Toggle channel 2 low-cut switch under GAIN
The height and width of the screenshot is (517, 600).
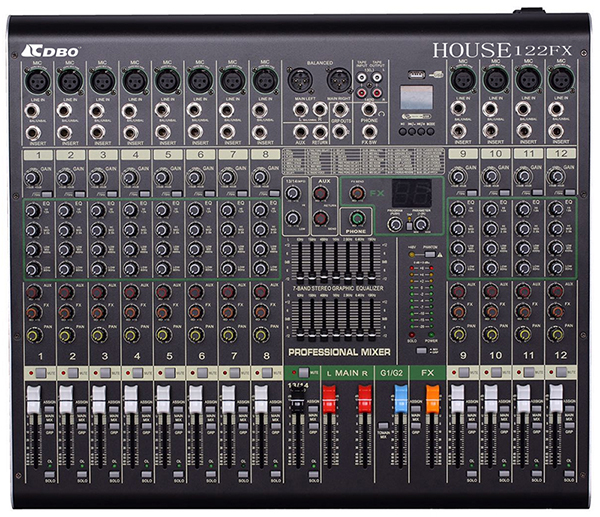point(80,194)
